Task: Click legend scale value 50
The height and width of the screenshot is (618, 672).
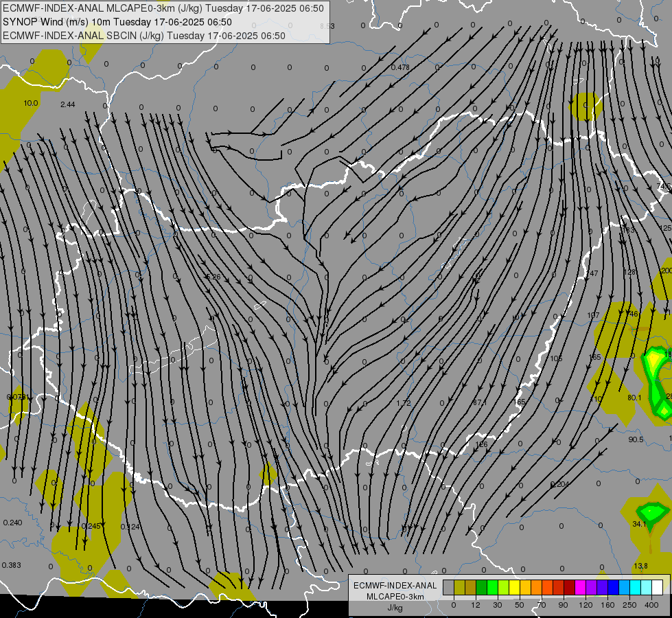Action: click(520, 605)
